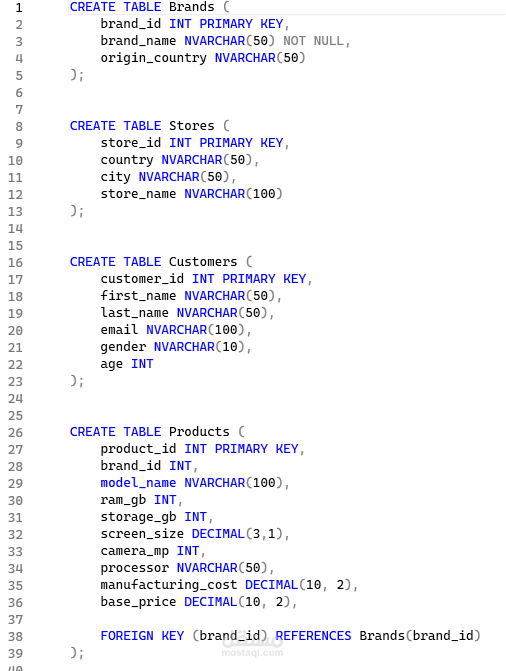Click 'NVARCHAR(100)' on the store_name line
This screenshot has height=671, width=506.
(233, 194)
